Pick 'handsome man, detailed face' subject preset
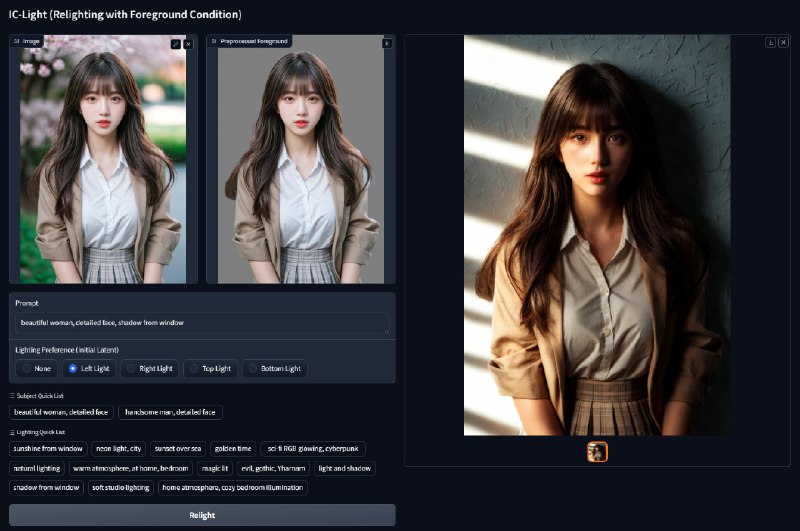800x531 pixels. (x=170, y=412)
